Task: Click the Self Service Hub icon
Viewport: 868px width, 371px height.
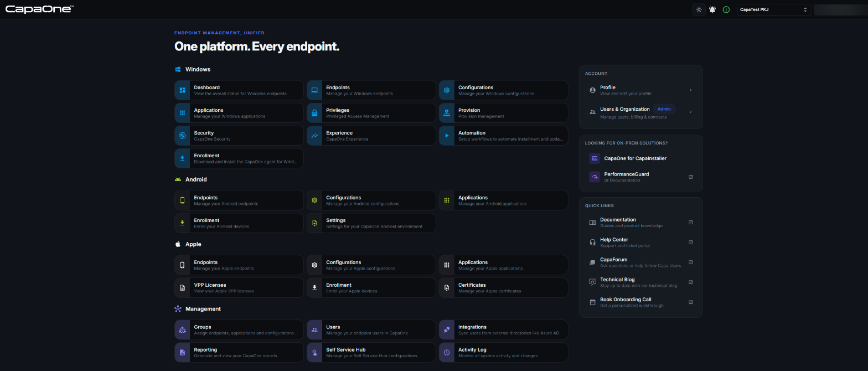Action: 314,353
